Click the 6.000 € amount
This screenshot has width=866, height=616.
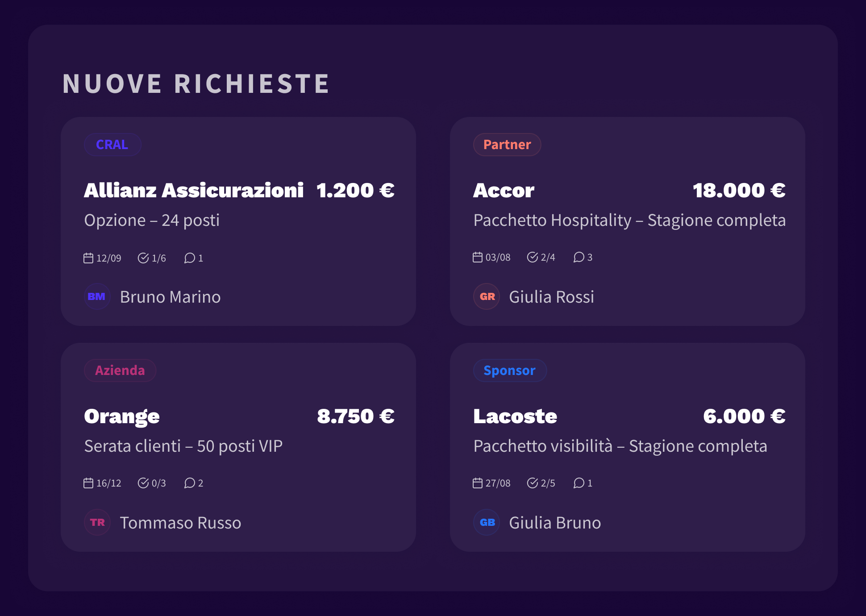click(x=744, y=416)
